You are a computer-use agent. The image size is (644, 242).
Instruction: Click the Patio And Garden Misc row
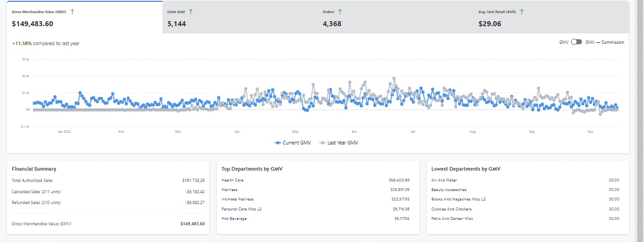[x=525, y=219]
